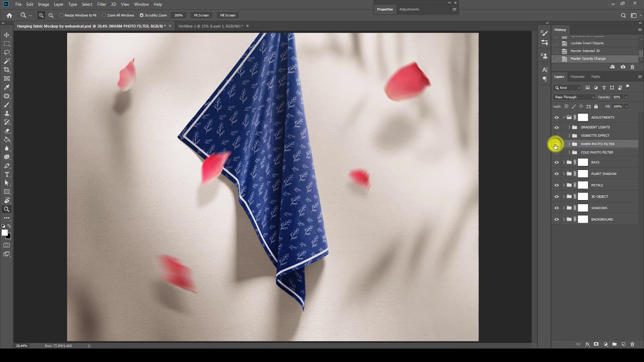
Task: Hide the PETALS group
Action: 556,185
